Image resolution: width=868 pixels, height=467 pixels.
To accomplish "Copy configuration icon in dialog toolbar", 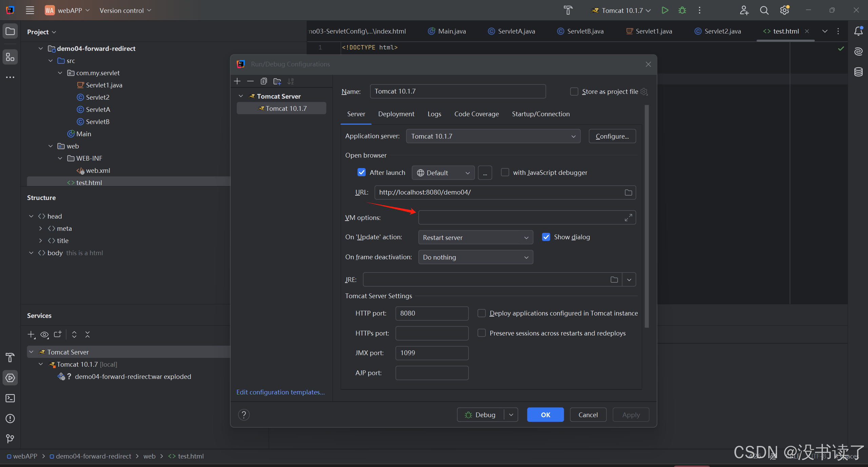I will pos(264,81).
